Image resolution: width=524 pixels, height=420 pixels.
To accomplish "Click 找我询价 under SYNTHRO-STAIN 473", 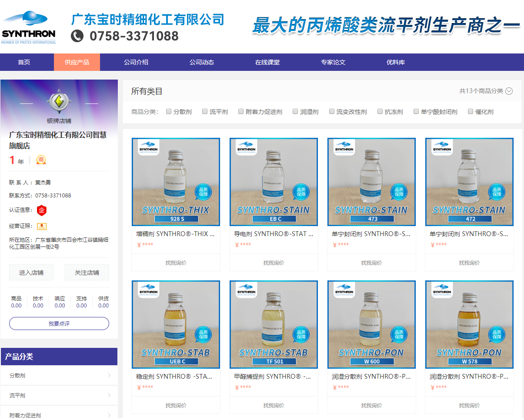I will click(371, 263).
